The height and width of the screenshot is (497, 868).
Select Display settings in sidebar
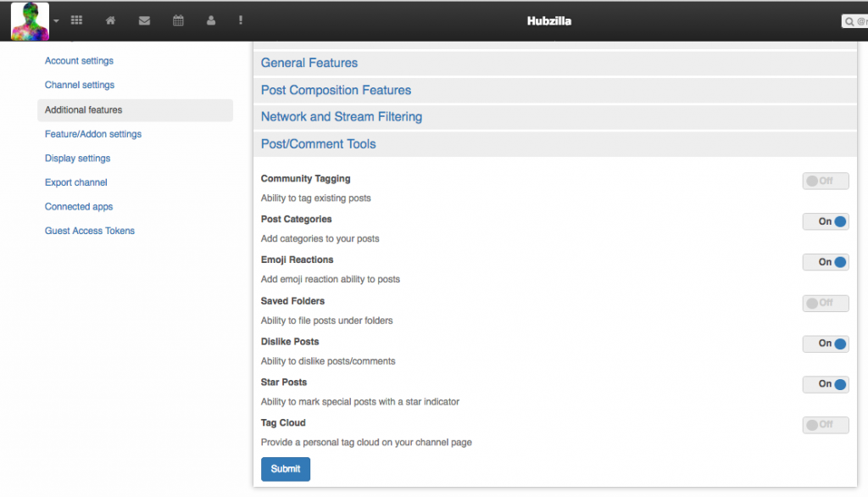[77, 159]
